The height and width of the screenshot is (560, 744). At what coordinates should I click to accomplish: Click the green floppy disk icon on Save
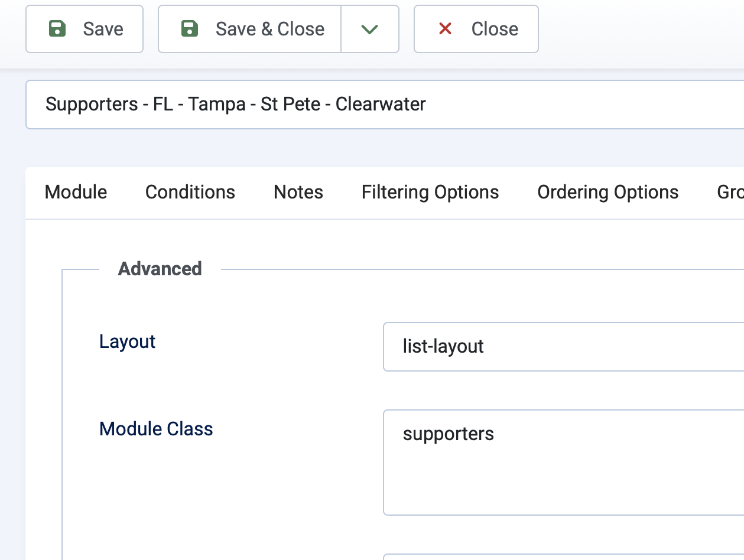[x=57, y=29]
